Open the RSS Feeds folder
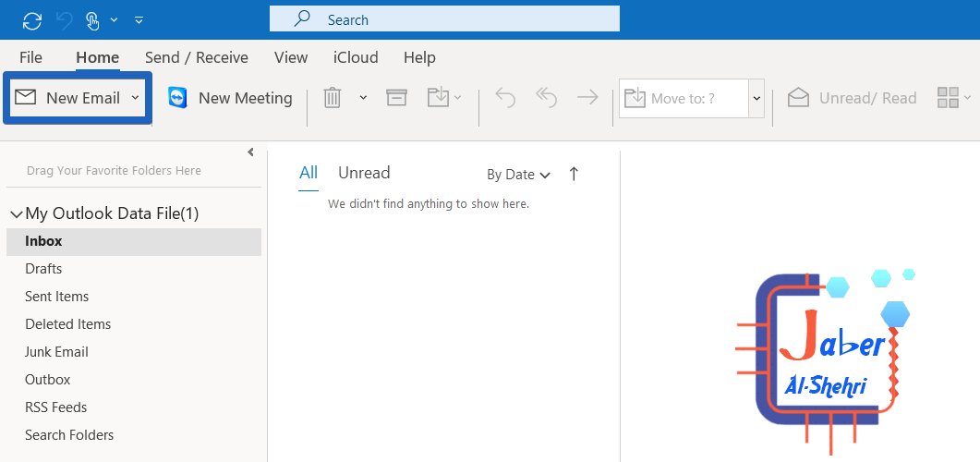The height and width of the screenshot is (462, 980). tap(55, 407)
